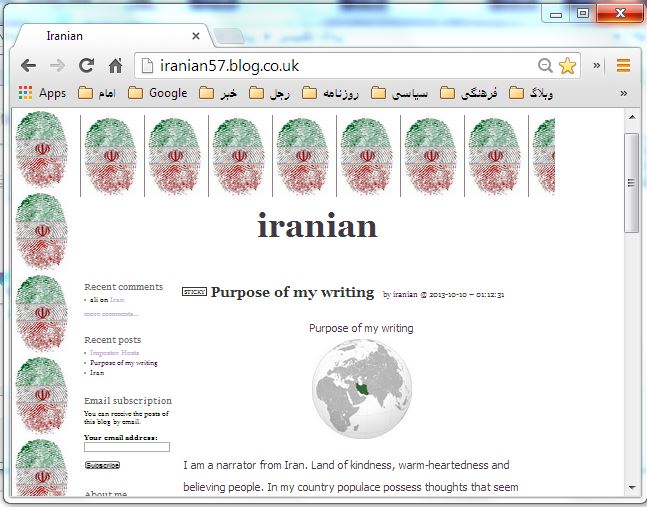Open the Impostor Hosts recent post
647x507 pixels.
tap(114, 353)
